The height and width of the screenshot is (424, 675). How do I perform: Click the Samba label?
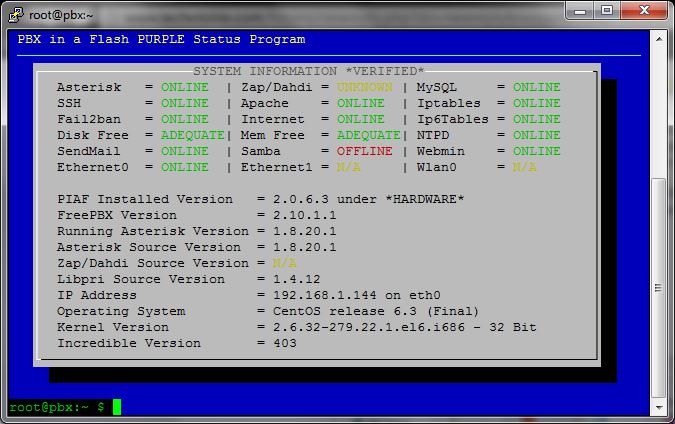(261, 151)
